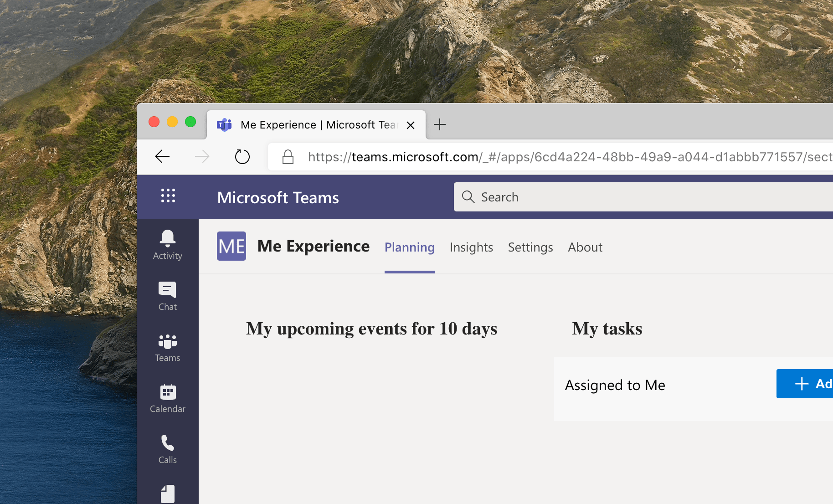
Task: Switch to the Planning tab
Action: 410,247
